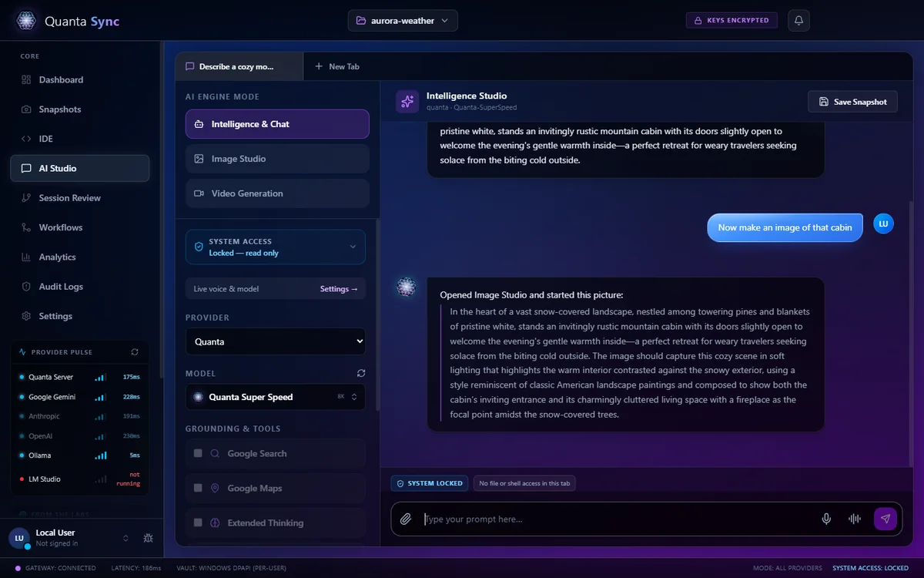Open the aurora-weather project dropdown

[x=403, y=21]
